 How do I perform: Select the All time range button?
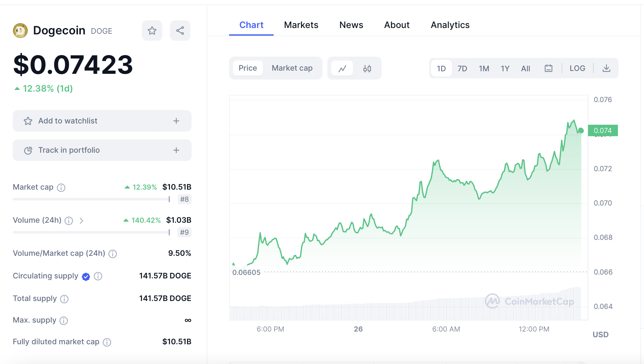tap(526, 68)
